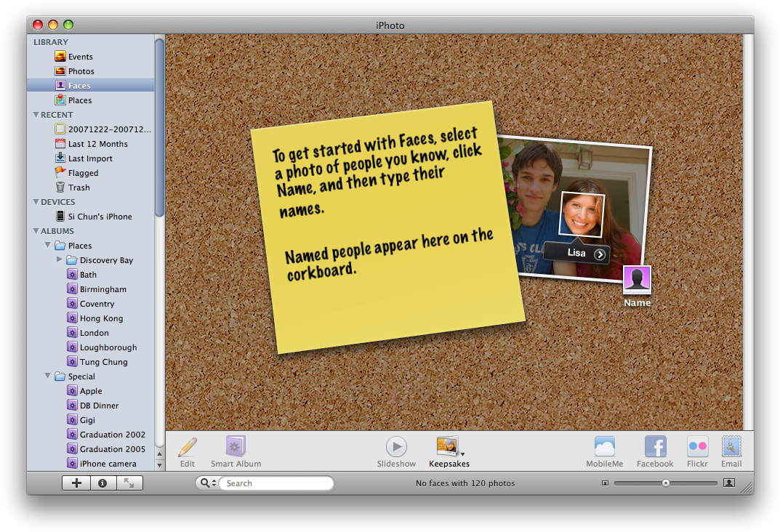This screenshot has width=780, height=532.
Task: Open the London smart album
Action: coord(91,333)
